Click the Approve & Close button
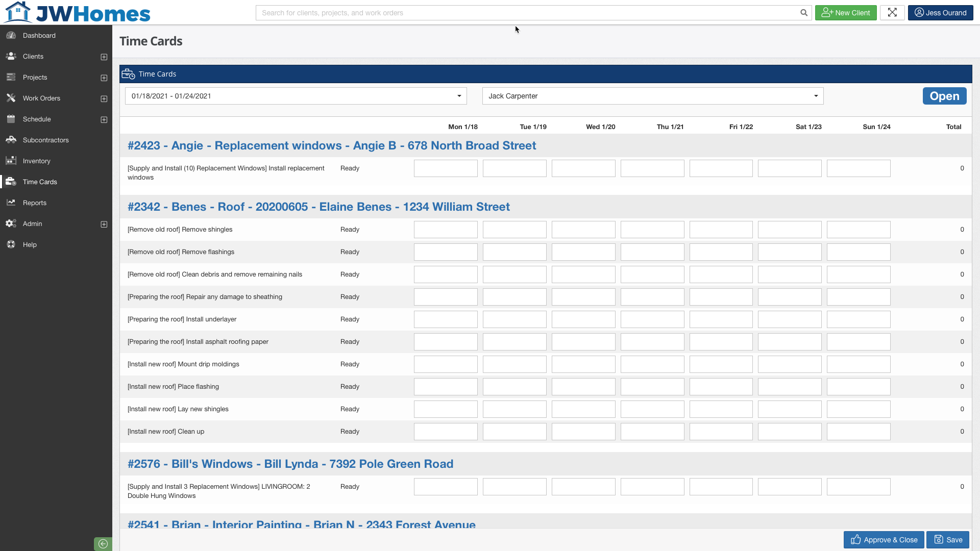Screen dimensions: 980x551 coord(884,540)
